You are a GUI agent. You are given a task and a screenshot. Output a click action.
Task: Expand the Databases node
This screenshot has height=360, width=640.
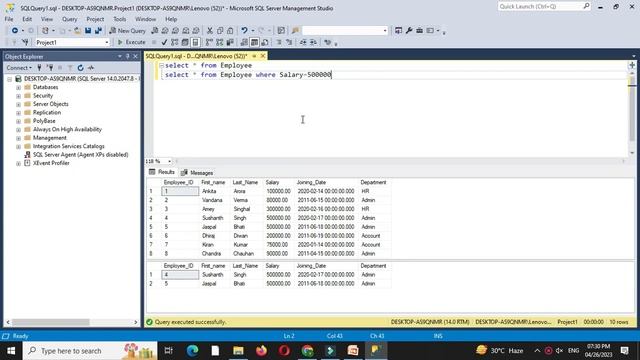tap(18, 87)
